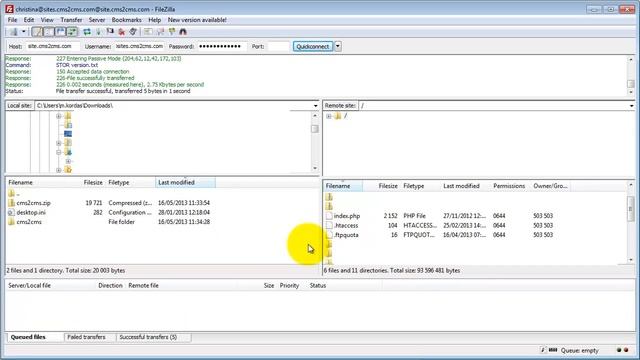
Task: Refresh the file and folder lists
Action: (87, 32)
